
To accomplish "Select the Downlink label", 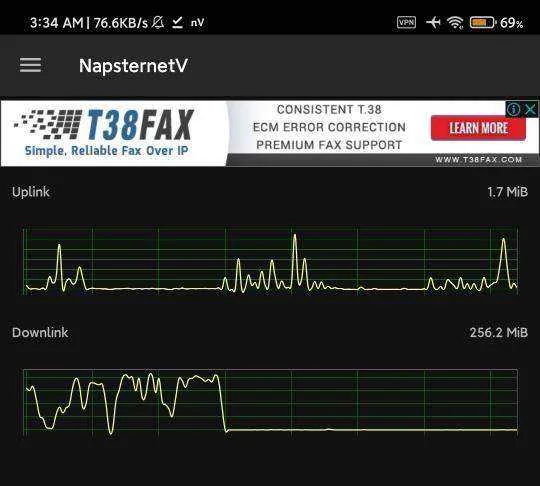I will coord(40,332).
